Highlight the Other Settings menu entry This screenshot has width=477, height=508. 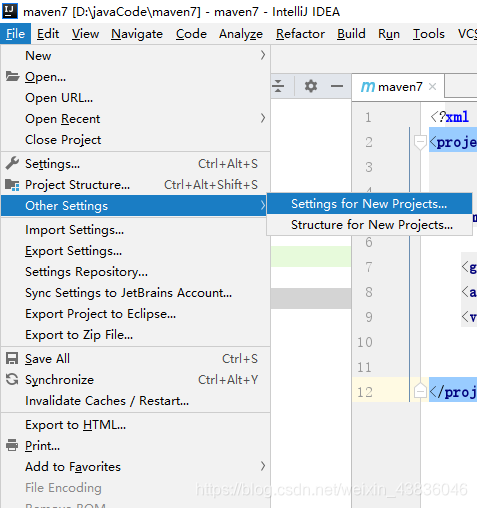click(x=134, y=206)
